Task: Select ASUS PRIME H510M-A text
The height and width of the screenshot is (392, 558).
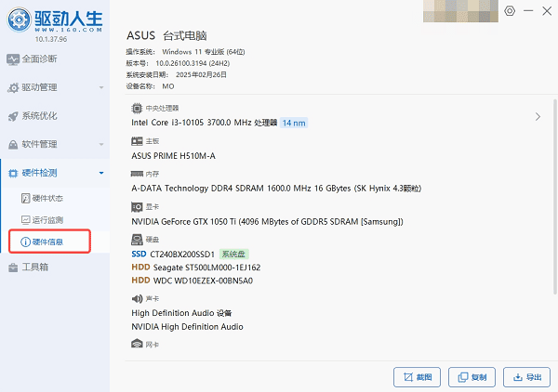Action: (173, 156)
